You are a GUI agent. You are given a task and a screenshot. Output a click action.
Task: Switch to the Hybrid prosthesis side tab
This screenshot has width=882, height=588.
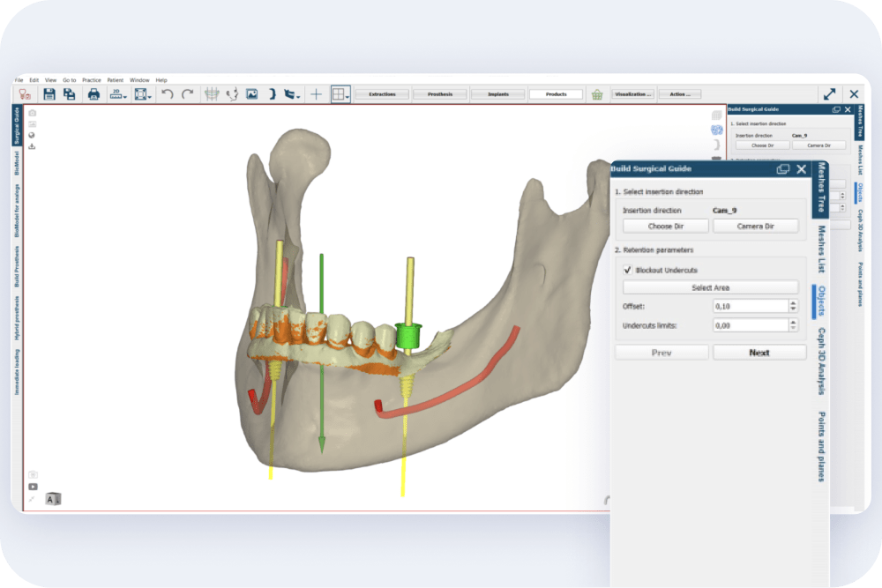click(x=17, y=317)
